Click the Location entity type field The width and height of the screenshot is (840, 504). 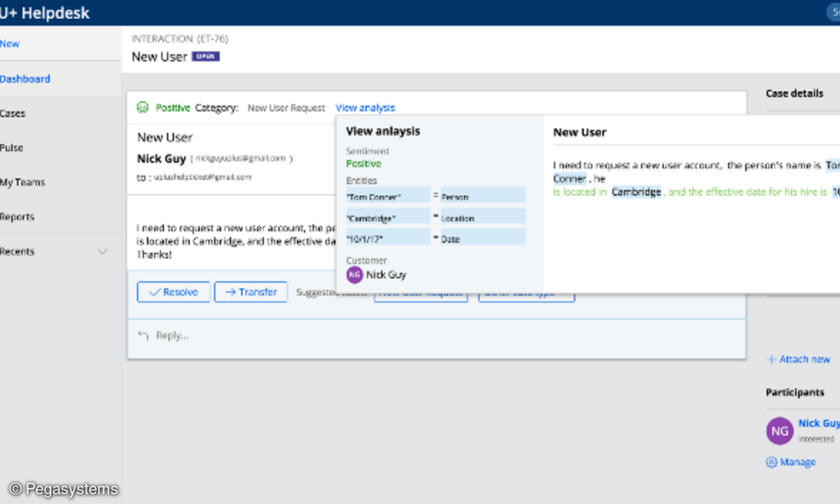pos(483,217)
